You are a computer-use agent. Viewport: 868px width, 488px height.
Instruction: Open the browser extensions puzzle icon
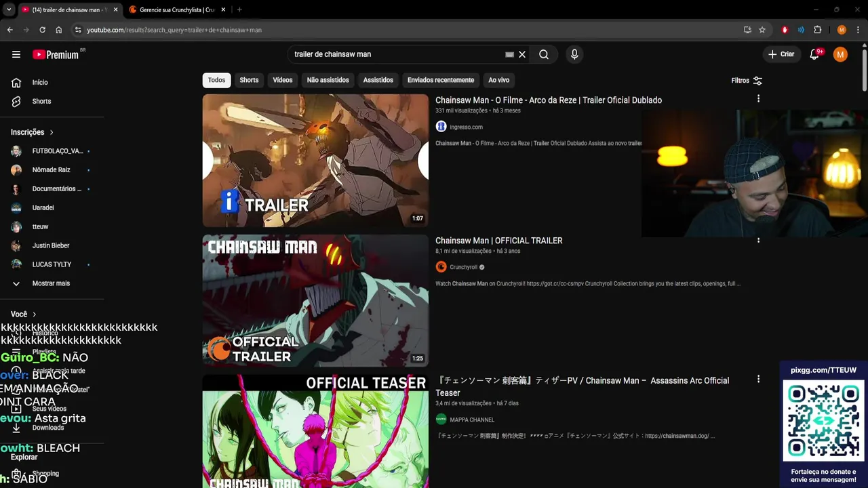818,30
